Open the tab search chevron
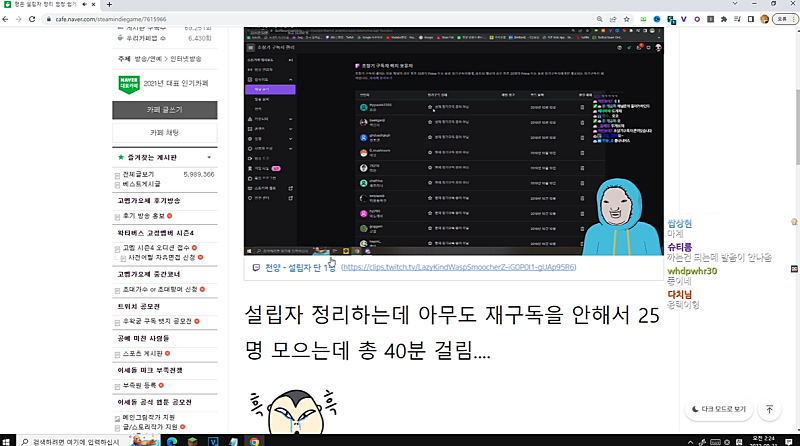 point(735,4)
